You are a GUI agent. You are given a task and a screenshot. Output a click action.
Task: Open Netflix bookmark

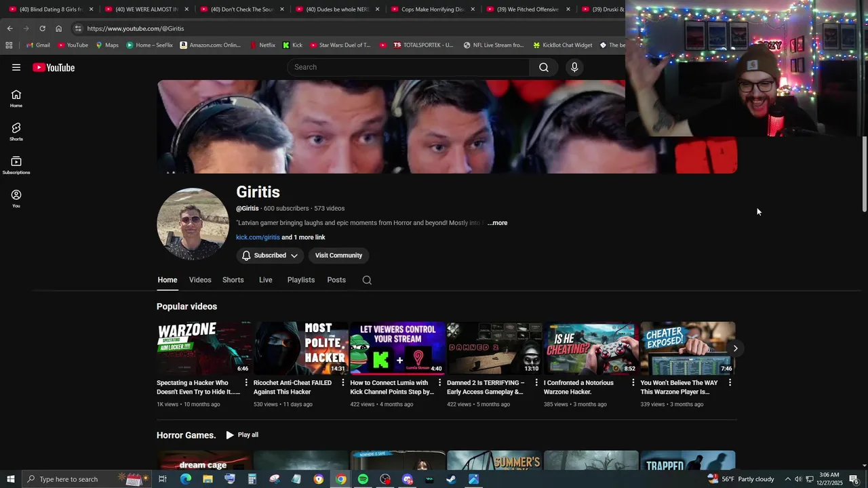click(262, 45)
